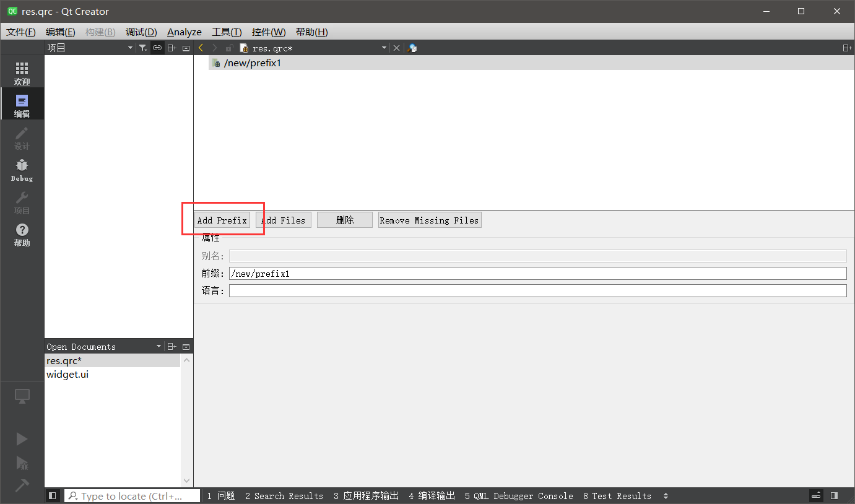Click the 删除 delete button
Image resolution: width=855 pixels, height=504 pixels.
345,220
